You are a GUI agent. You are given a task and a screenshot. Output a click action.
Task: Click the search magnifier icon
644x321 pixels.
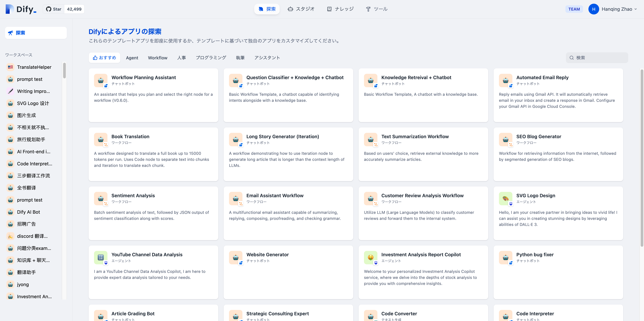tap(571, 58)
